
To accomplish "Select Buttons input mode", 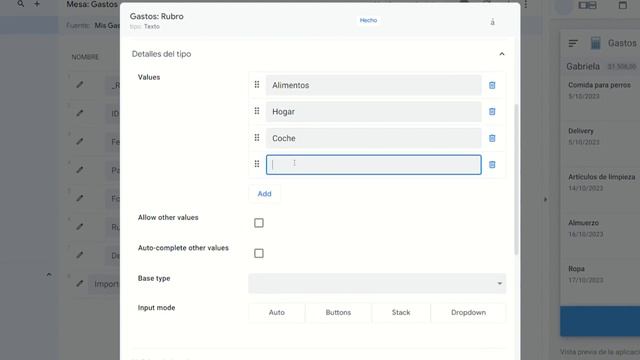I will 338,312.
